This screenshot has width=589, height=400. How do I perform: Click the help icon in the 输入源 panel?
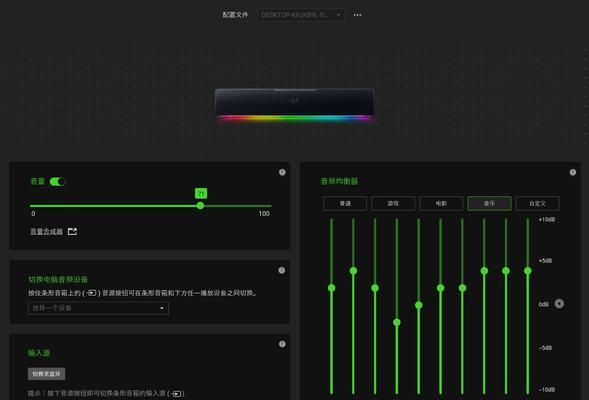[282, 344]
